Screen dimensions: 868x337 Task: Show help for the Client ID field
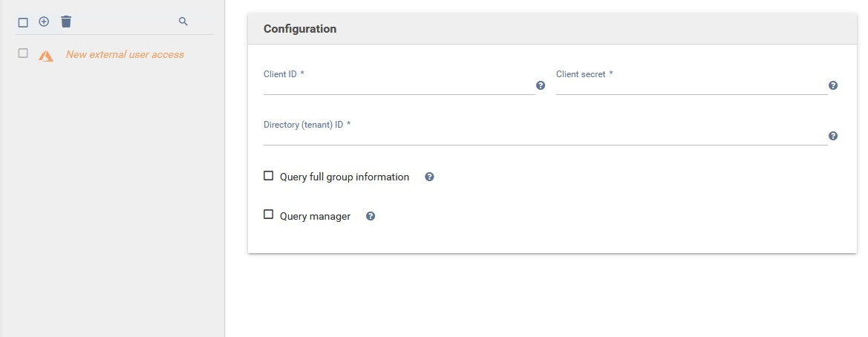[x=541, y=86]
